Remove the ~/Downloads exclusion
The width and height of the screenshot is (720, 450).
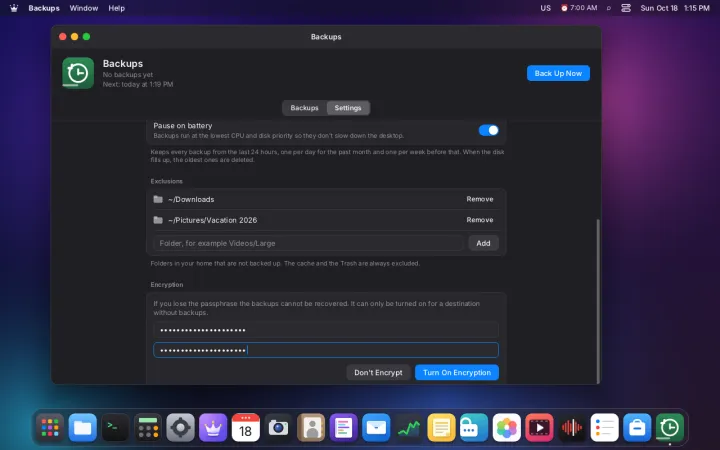tap(480, 199)
